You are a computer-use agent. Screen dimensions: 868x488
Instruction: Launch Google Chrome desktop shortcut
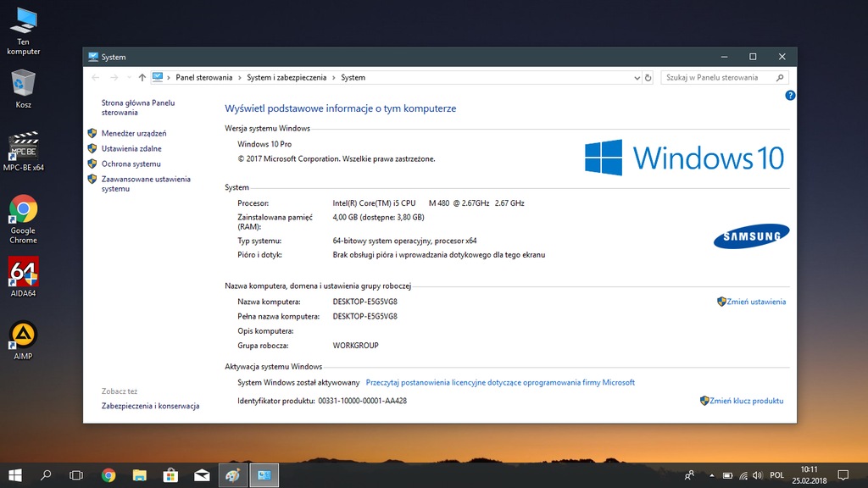(23, 219)
